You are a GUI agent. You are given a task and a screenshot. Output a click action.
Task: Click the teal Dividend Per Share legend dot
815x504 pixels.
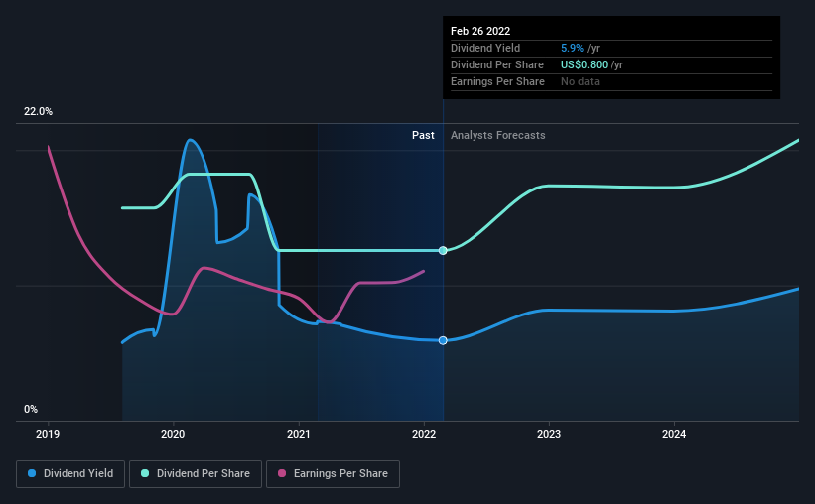pyautogui.click(x=145, y=473)
